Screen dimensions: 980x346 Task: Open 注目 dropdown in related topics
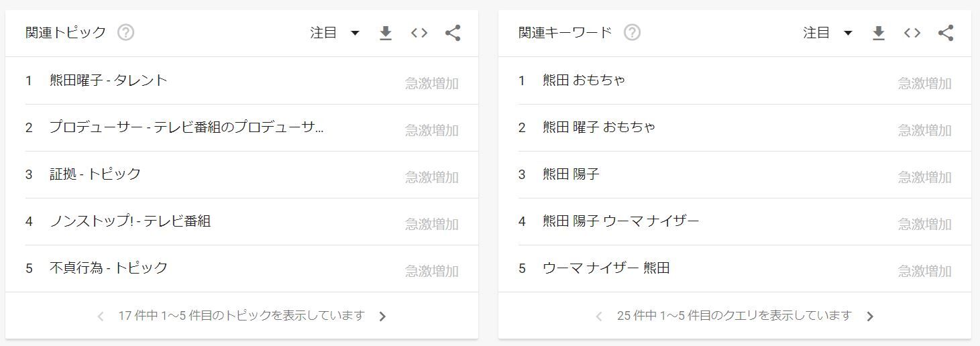pos(335,33)
